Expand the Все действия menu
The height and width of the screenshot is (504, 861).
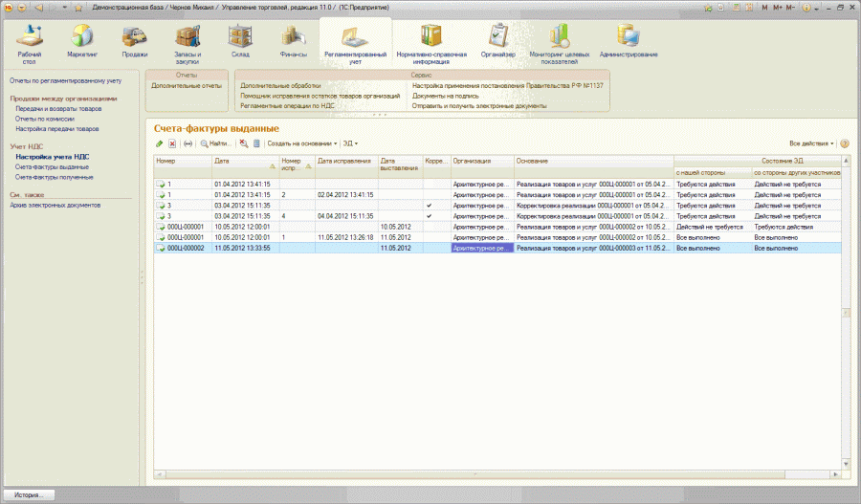(811, 143)
